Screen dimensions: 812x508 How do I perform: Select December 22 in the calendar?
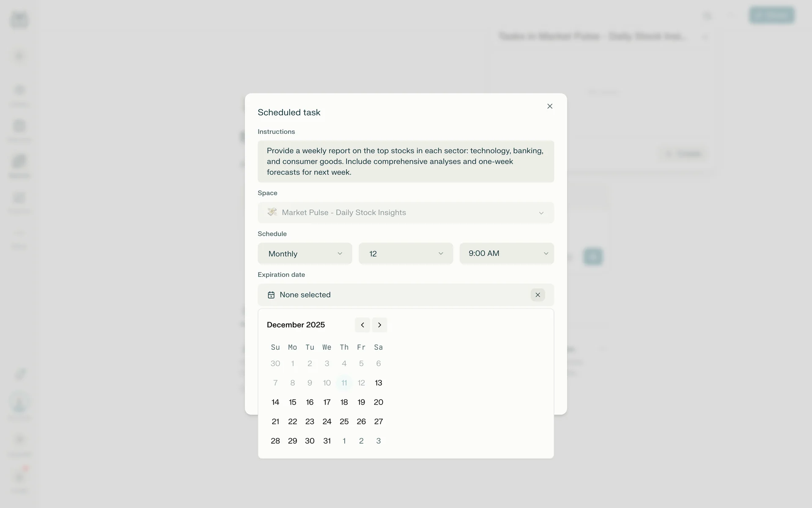[293, 422]
